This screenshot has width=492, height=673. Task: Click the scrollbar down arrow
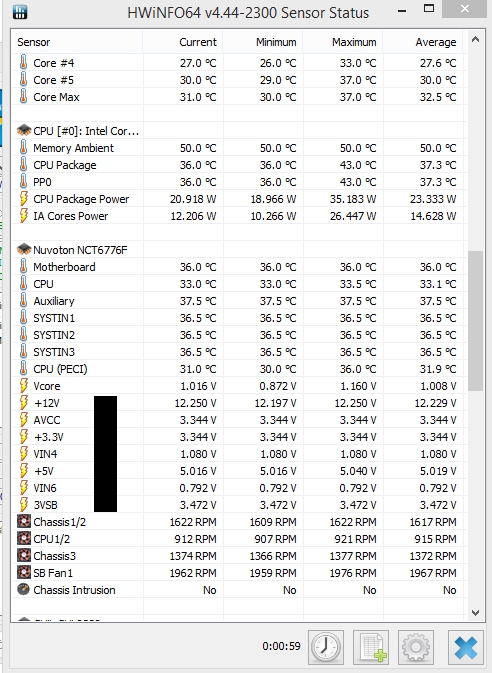pyautogui.click(x=475, y=613)
